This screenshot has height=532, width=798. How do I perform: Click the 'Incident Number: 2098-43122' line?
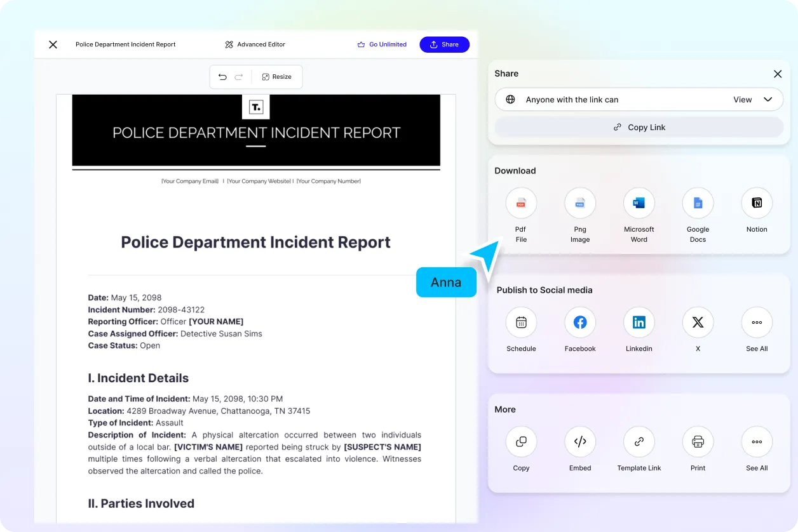click(146, 310)
